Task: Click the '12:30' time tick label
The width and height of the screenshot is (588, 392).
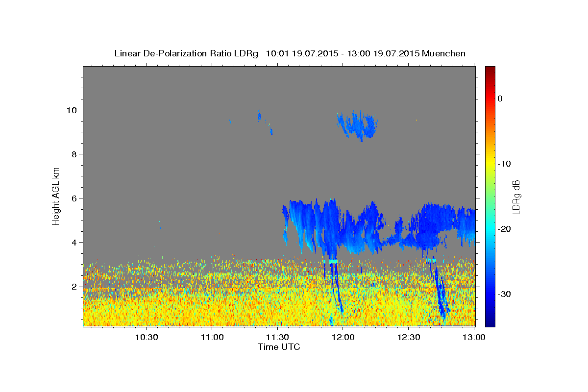Action: tap(409, 337)
